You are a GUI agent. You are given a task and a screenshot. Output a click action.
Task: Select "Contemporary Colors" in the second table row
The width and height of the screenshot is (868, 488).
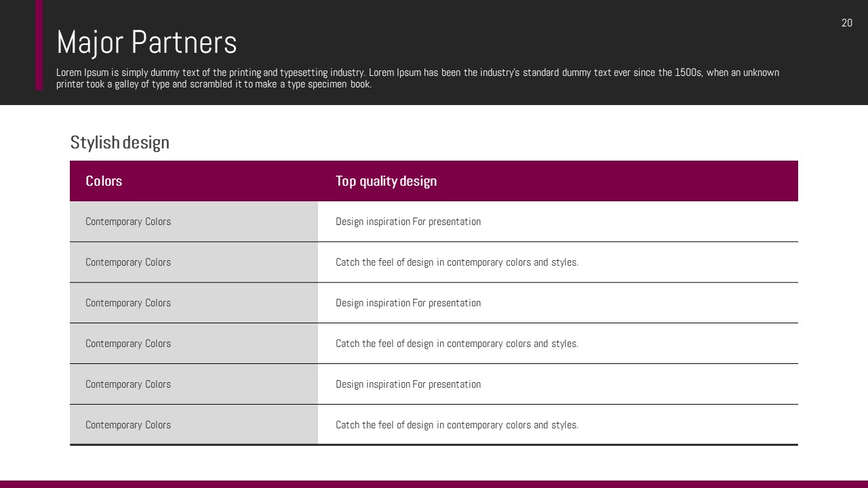click(x=128, y=262)
